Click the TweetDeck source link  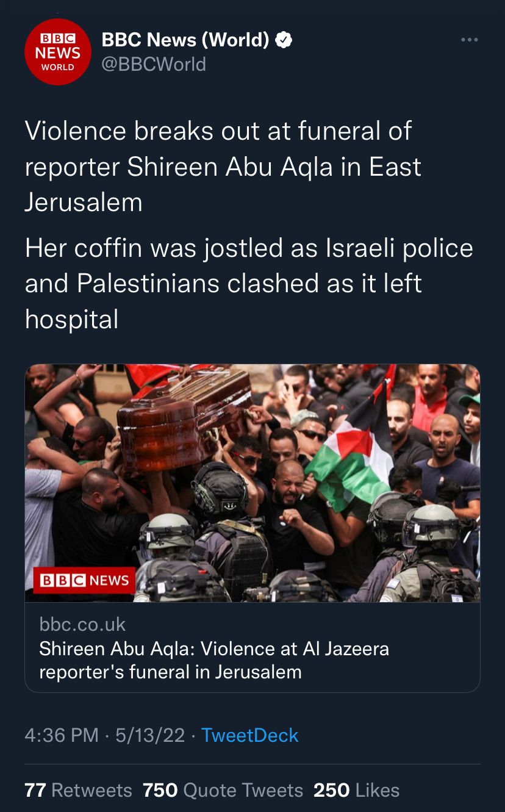(x=250, y=735)
